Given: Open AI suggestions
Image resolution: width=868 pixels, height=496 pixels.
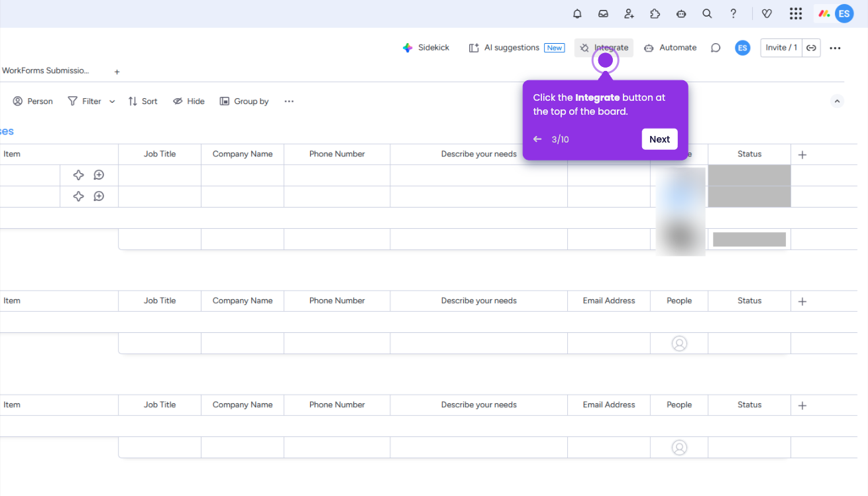Looking at the screenshot, I should 516,48.
